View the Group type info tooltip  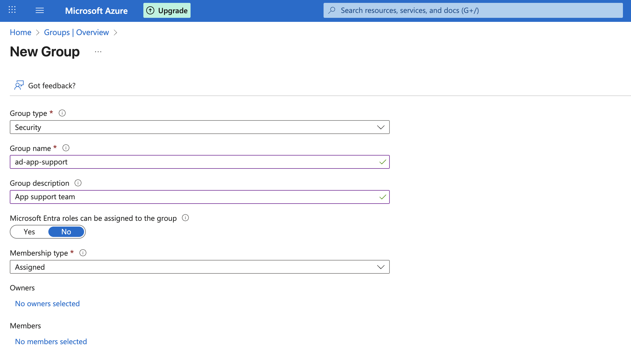click(x=62, y=113)
